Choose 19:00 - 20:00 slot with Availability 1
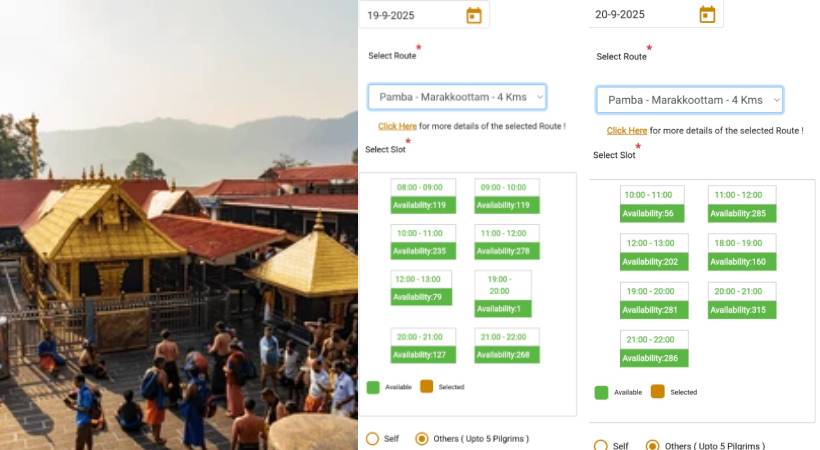 [x=503, y=294]
